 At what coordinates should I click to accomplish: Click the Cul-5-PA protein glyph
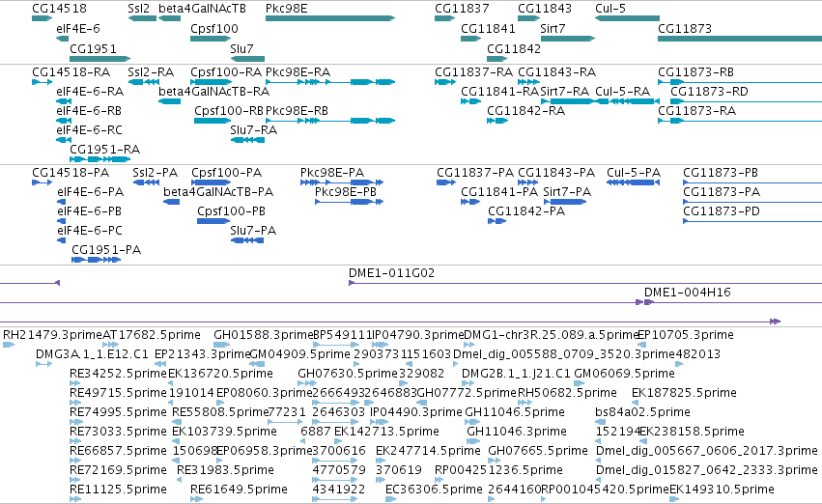point(633,182)
